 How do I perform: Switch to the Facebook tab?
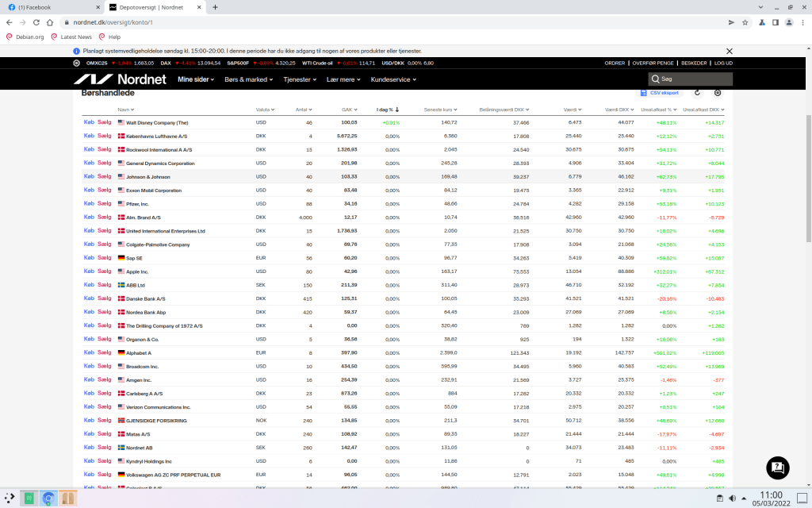48,7
